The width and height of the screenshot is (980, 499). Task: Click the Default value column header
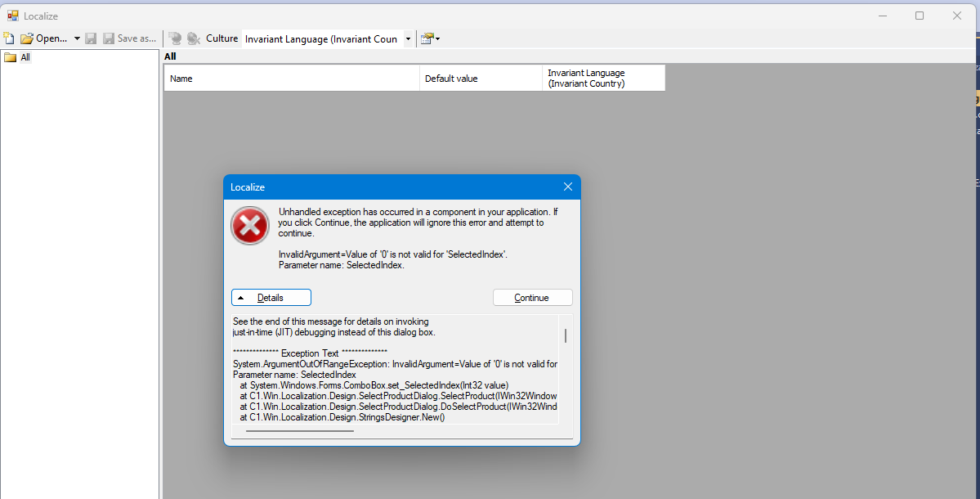click(x=481, y=79)
